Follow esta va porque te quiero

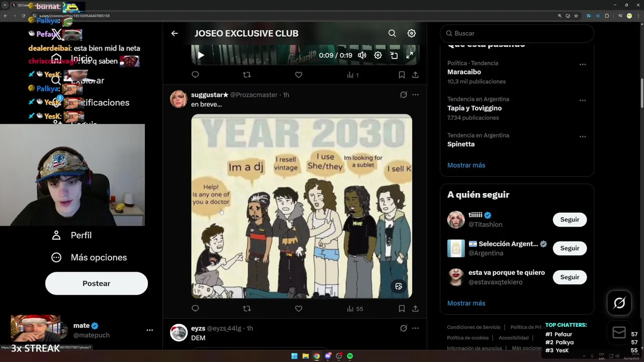[x=570, y=277]
